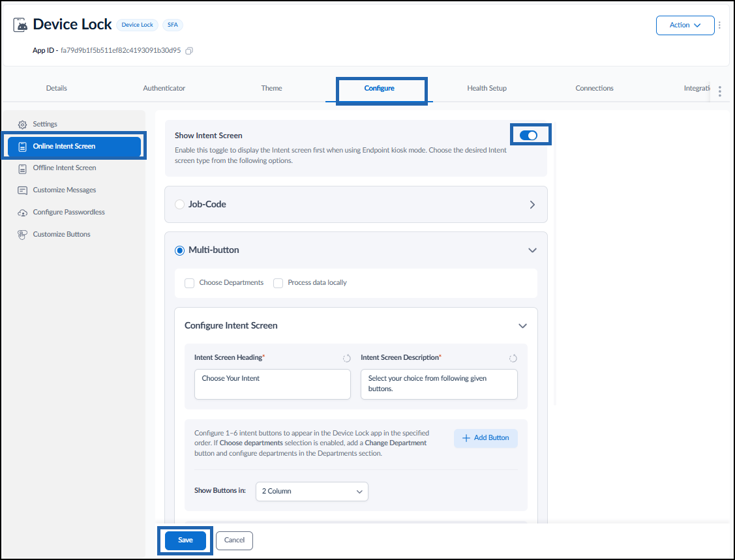Screen dimensions: 735x560
Task: Click the Device Lock android app icon
Action: tap(20, 25)
